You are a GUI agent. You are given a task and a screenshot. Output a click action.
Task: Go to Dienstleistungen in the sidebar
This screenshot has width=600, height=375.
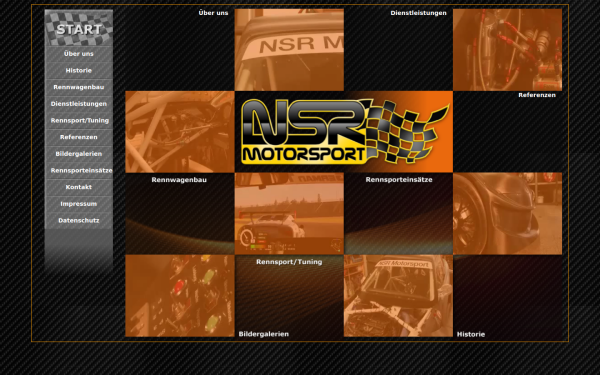coord(79,104)
